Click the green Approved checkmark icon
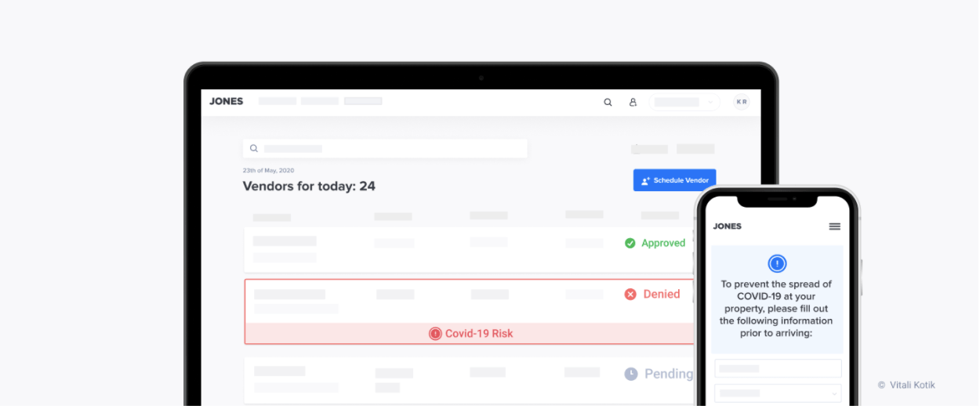The image size is (980, 409). click(x=630, y=243)
